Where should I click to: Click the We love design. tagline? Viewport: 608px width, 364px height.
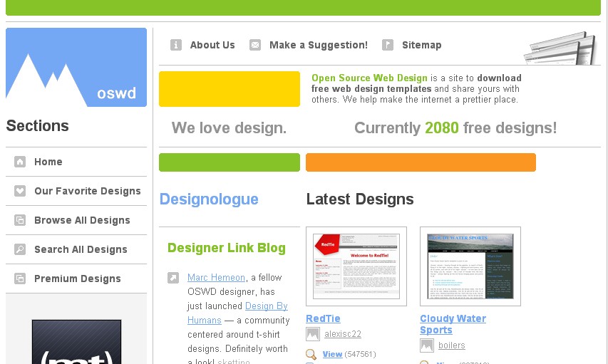[230, 128]
